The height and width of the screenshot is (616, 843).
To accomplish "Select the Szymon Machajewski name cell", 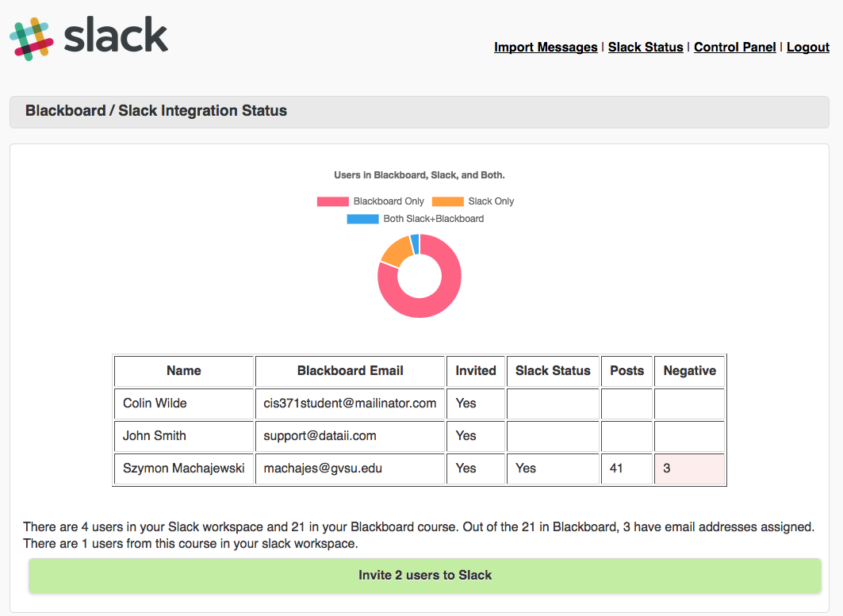I will (x=184, y=469).
